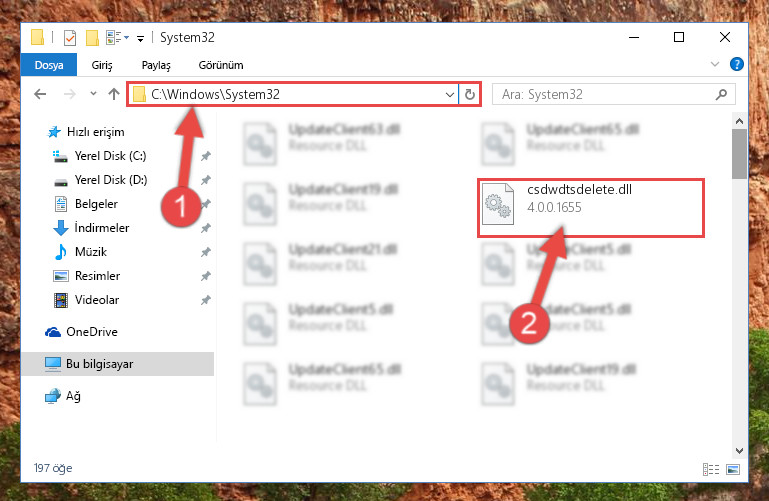Toggle the pin next to Müzik
769x501 pixels.
(205, 252)
